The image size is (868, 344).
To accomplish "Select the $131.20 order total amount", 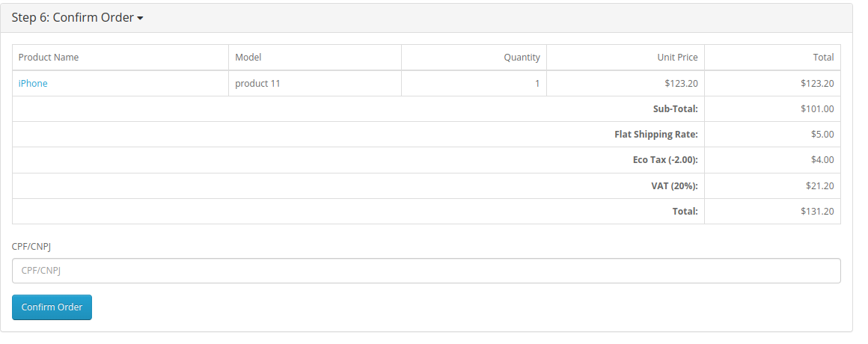I will point(817,212).
